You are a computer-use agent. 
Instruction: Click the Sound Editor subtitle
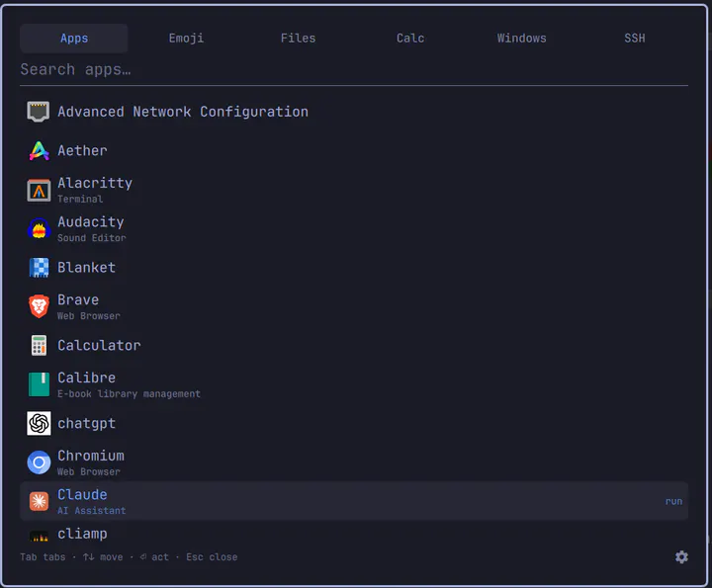(x=92, y=238)
